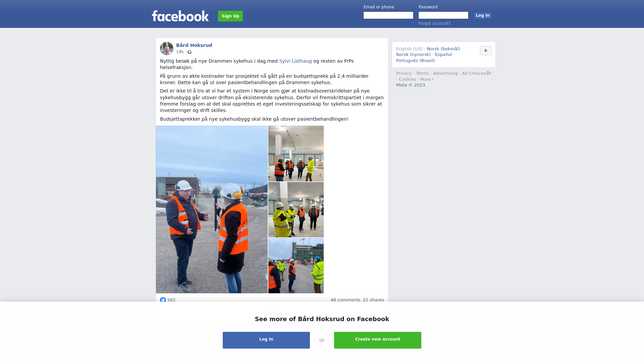
Task: Open the top-right indoor group photo
Action: coord(296,154)
